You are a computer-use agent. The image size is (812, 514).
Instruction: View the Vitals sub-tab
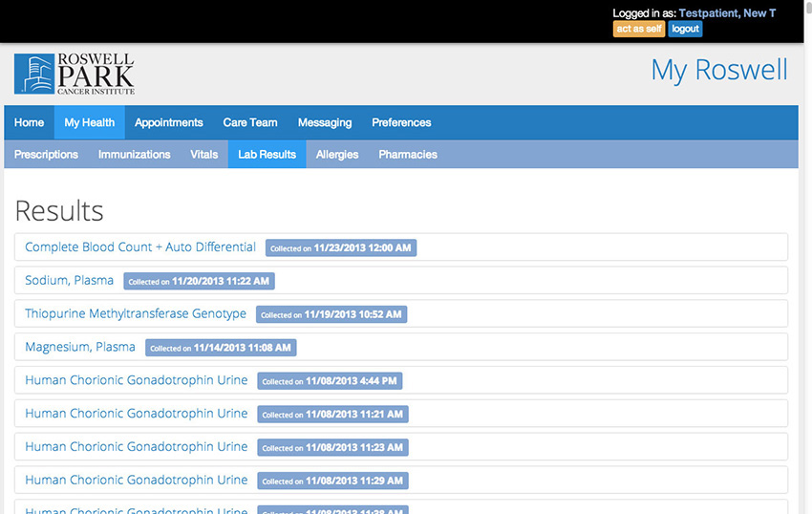pos(204,155)
